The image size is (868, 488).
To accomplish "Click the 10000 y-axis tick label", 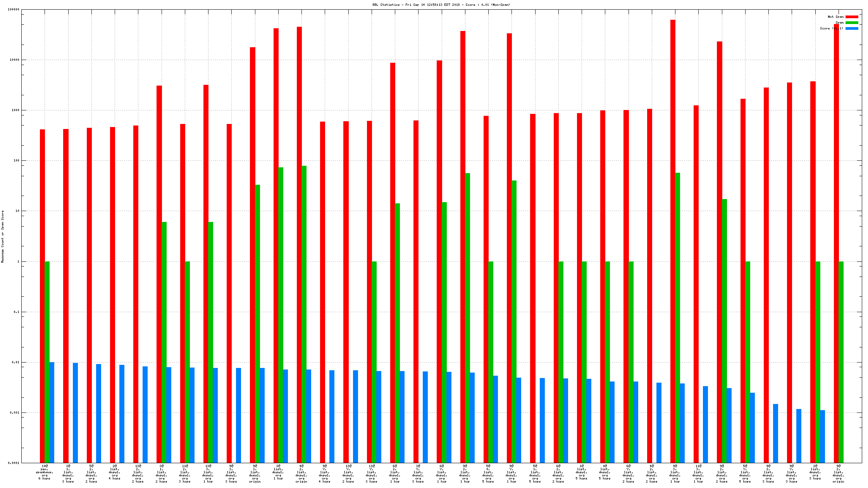I will [14, 60].
